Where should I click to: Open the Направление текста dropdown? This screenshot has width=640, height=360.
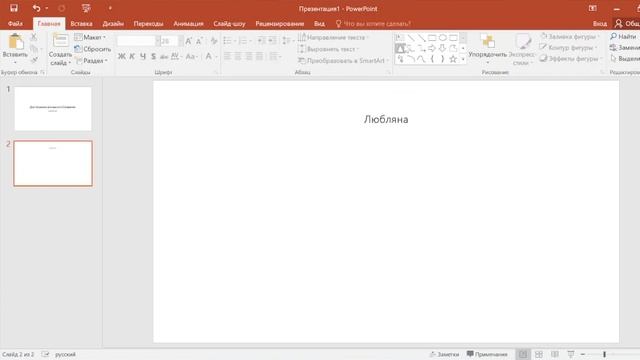333,38
